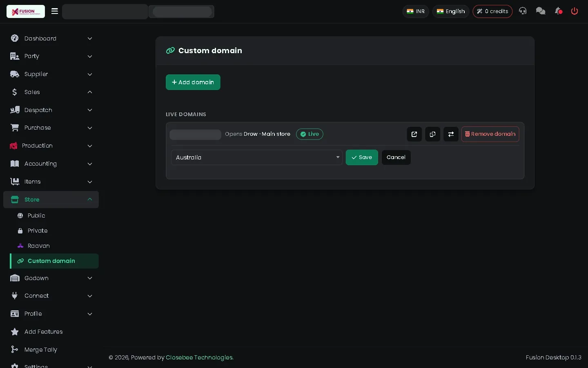
Task: Expand the Party menu chevron
Action: pos(90,56)
